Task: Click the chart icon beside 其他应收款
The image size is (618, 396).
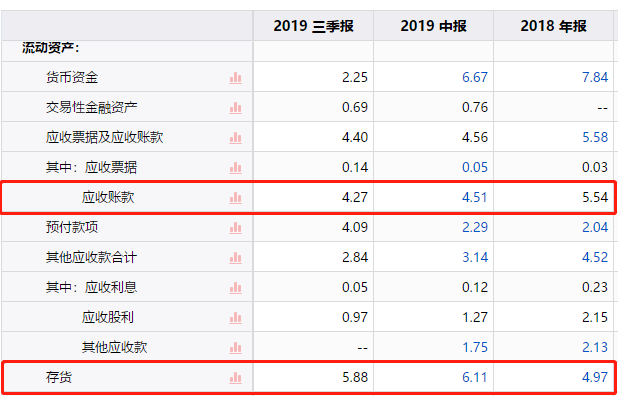Action: [235, 348]
